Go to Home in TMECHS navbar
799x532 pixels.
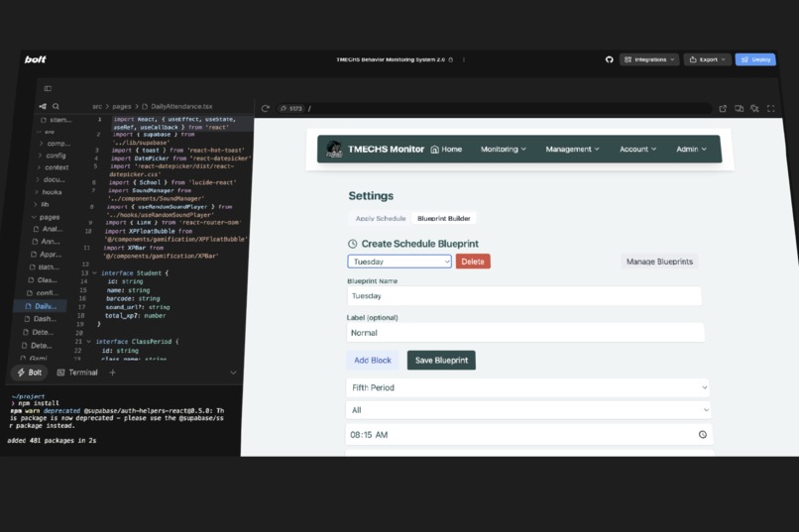[446, 150]
